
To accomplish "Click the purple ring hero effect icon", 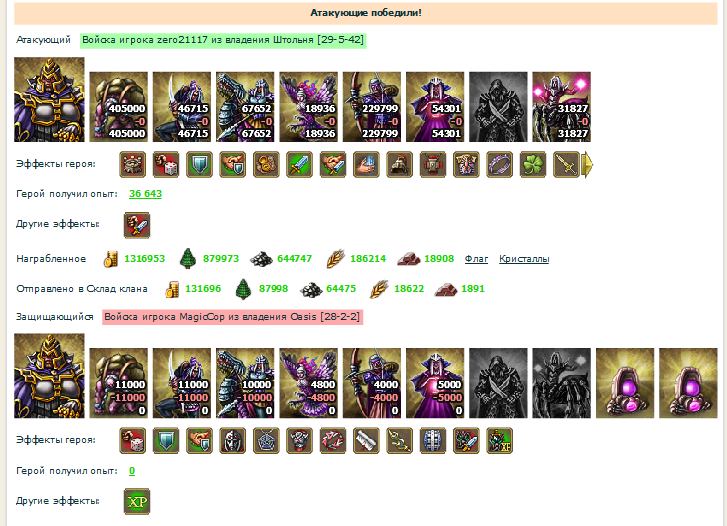I will (x=499, y=165).
